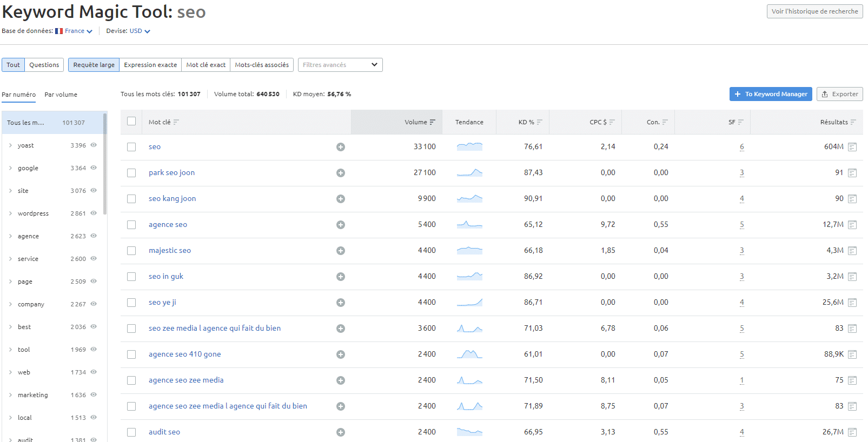Toggle eye visibility for 'wordpress' group
868x442 pixels.
click(94, 213)
